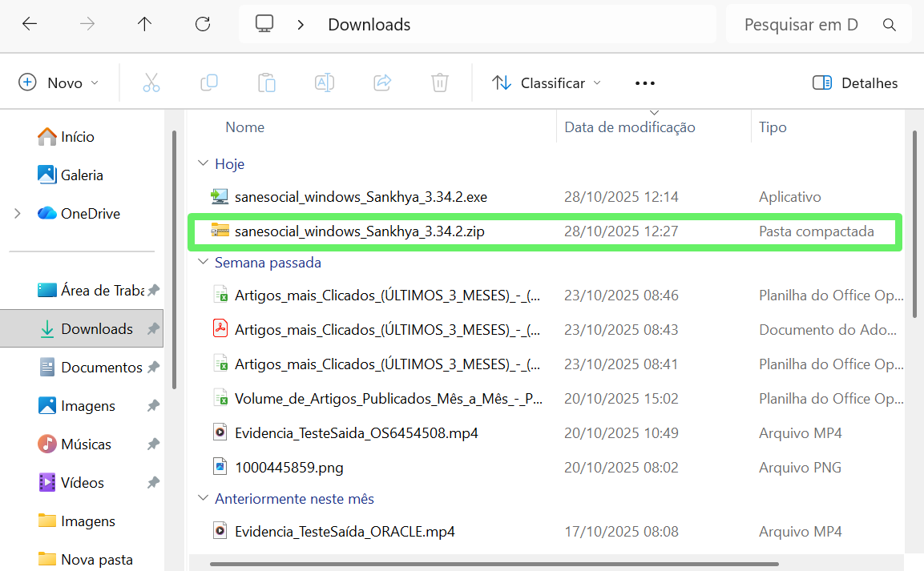
Task: Click the sidebar navigation scrollbar
Action: point(174,259)
